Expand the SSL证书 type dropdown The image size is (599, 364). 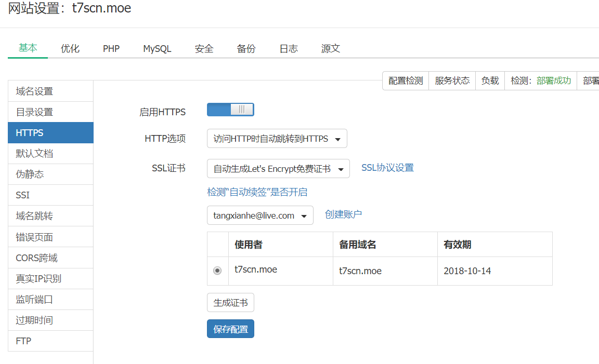278,169
